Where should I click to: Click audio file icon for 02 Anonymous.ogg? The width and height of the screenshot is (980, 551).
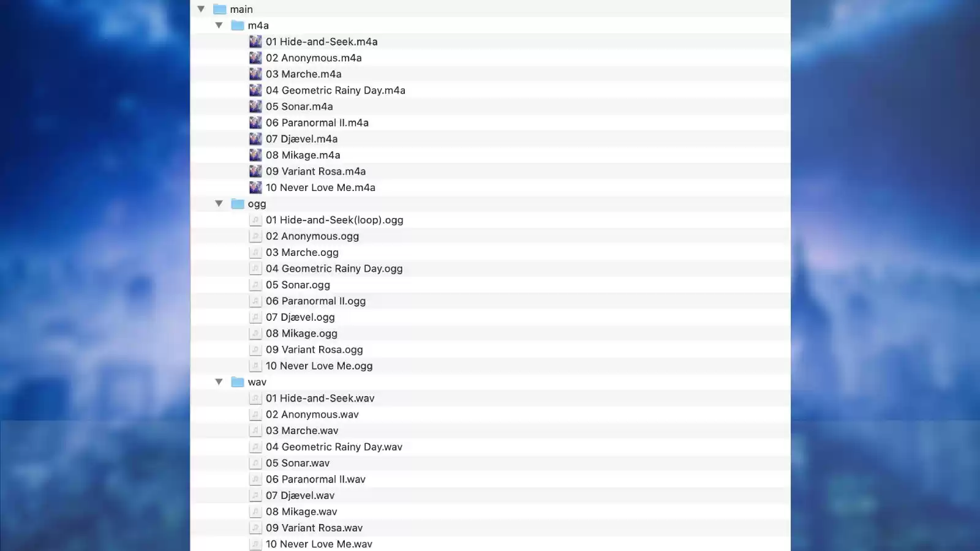coord(255,236)
